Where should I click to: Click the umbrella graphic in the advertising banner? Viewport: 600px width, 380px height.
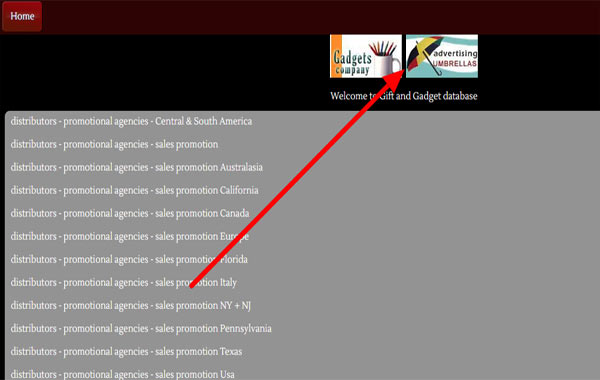point(423,55)
